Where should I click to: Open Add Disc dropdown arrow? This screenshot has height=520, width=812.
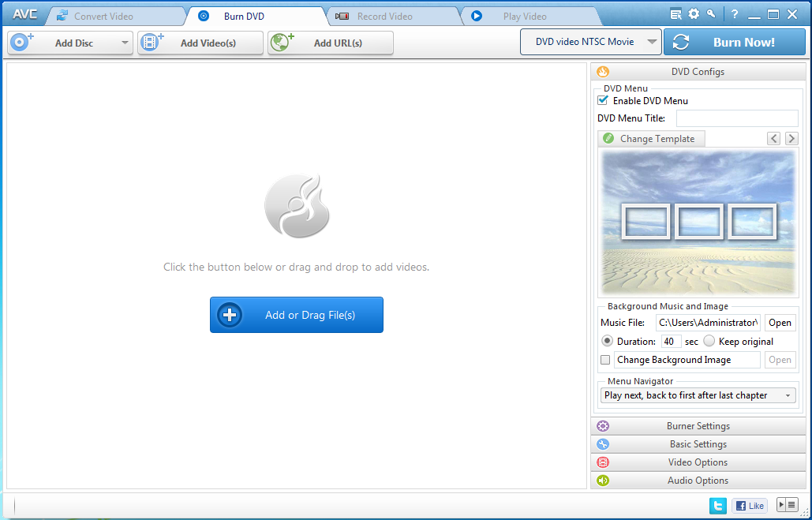point(125,43)
